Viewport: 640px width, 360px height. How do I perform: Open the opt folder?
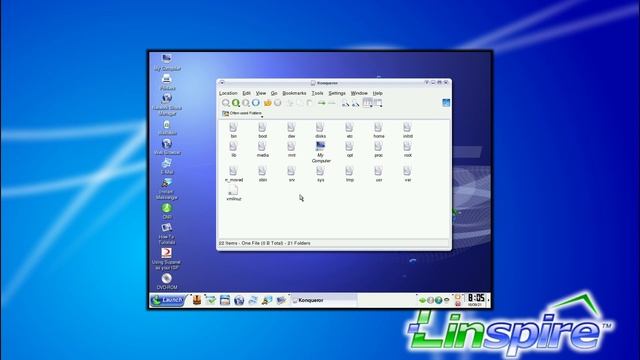point(349,149)
